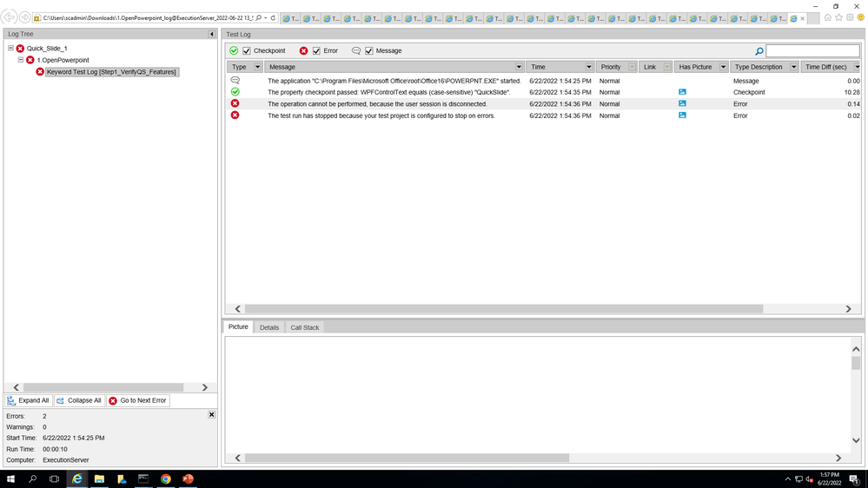Select the 1.OpenPowerpoint tree item
This screenshot has height=488, width=868.
[63, 60]
